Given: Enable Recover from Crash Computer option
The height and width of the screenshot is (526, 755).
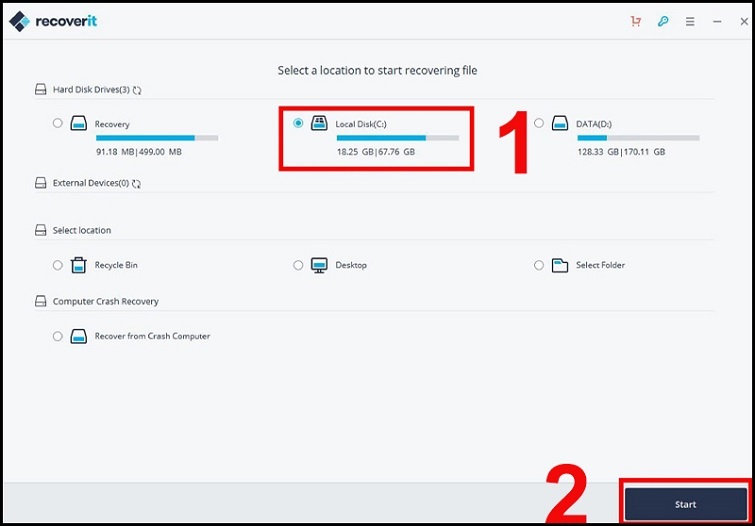Looking at the screenshot, I should pyautogui.click(x=58, y=336).
